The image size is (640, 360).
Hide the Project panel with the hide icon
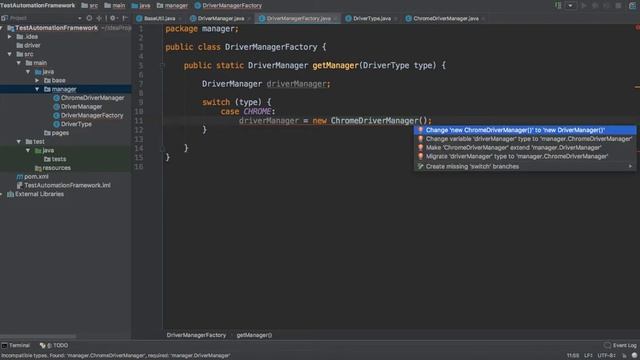tap(125, 18)
